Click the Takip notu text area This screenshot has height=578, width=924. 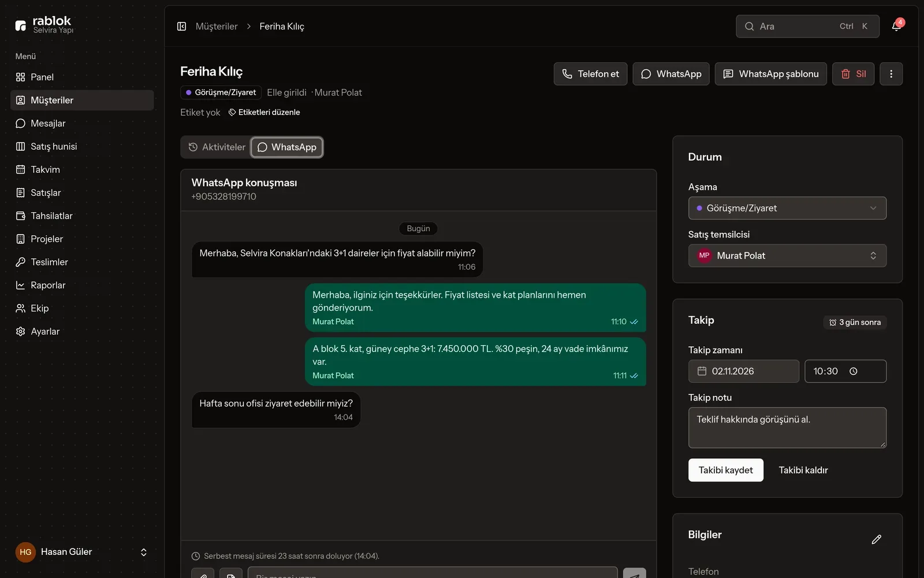click(787, 428)
